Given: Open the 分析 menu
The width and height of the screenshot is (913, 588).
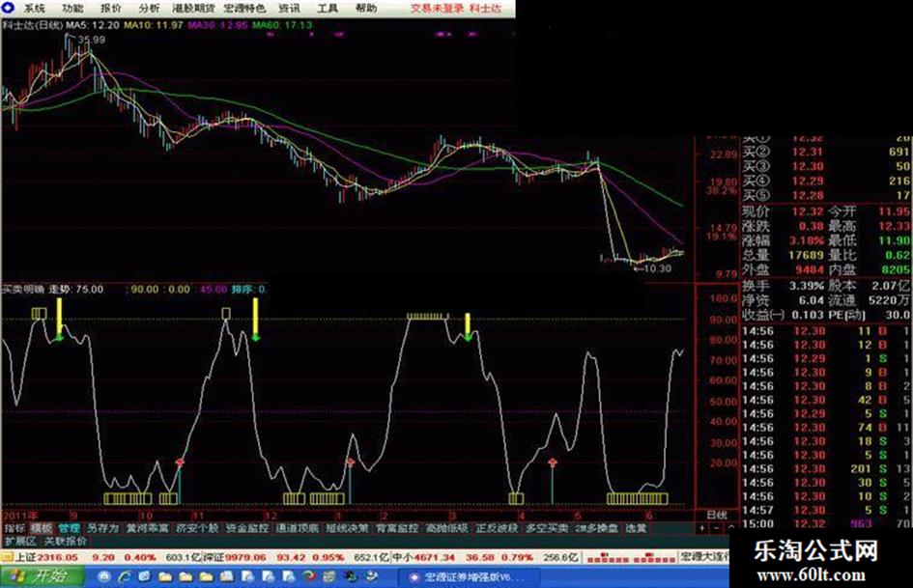Looking at the screenshot, I should pyautogui.click(x=149, y=8).
